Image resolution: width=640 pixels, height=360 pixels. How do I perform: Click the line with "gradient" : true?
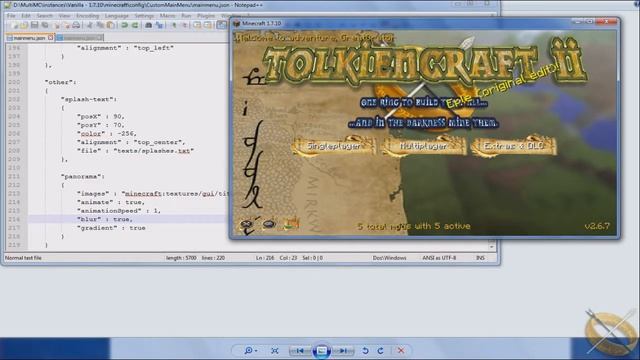coord(111,228)
